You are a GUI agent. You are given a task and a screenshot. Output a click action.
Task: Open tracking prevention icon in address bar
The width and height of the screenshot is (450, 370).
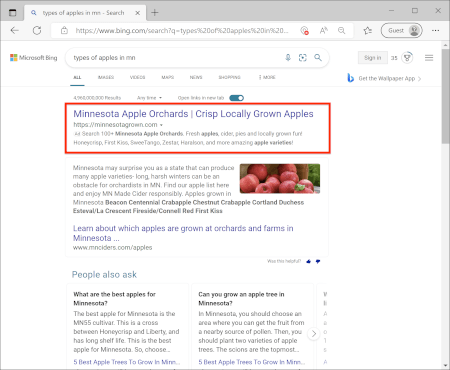coord(304,31)
